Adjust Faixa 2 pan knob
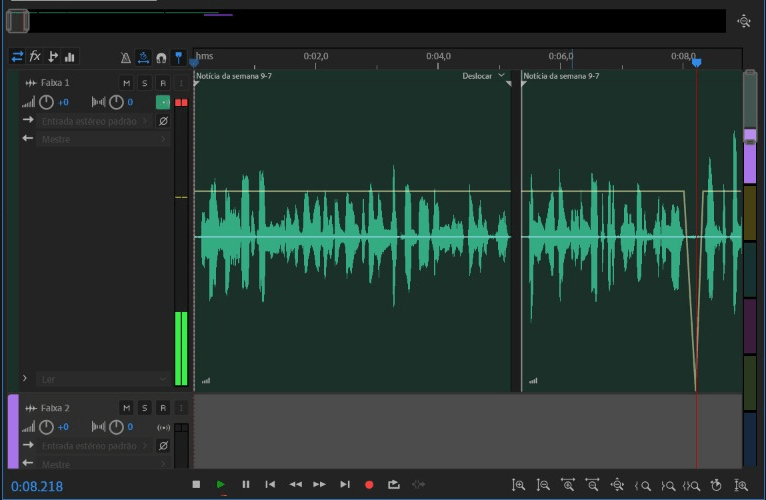 pos(116,427)
